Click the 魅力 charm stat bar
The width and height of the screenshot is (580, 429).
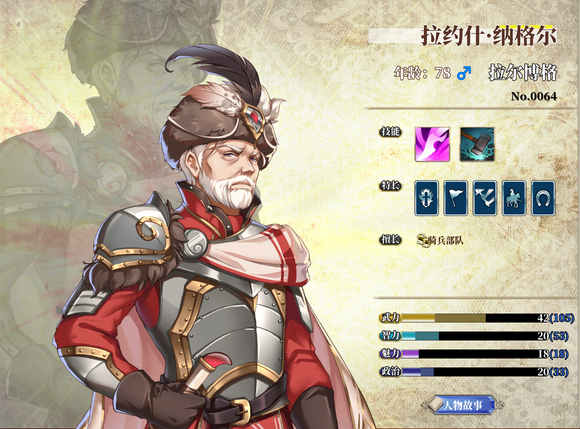coord(474,354)
